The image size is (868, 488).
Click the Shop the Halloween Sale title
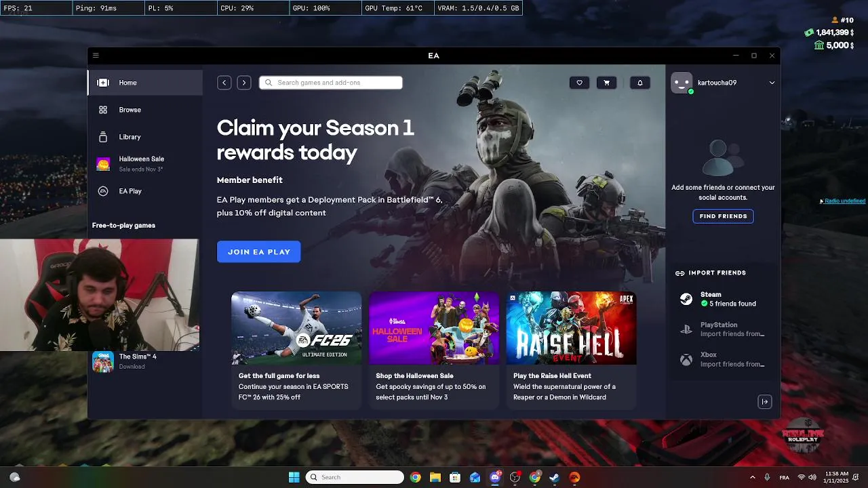click(414, 375)
